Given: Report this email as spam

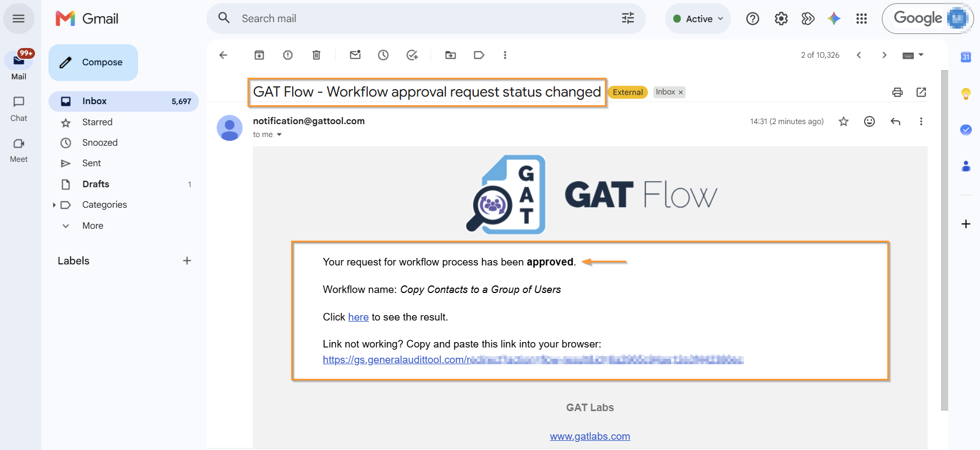Looking at the screenshot, I should click(288, 55).
